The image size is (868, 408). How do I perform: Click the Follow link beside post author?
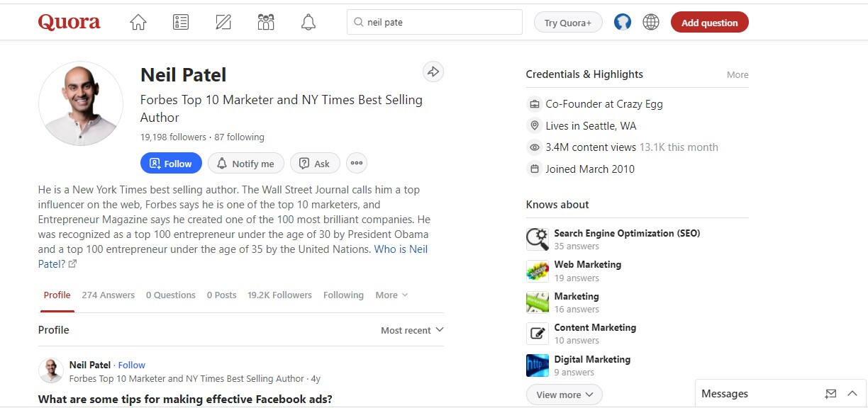point(132,365)
